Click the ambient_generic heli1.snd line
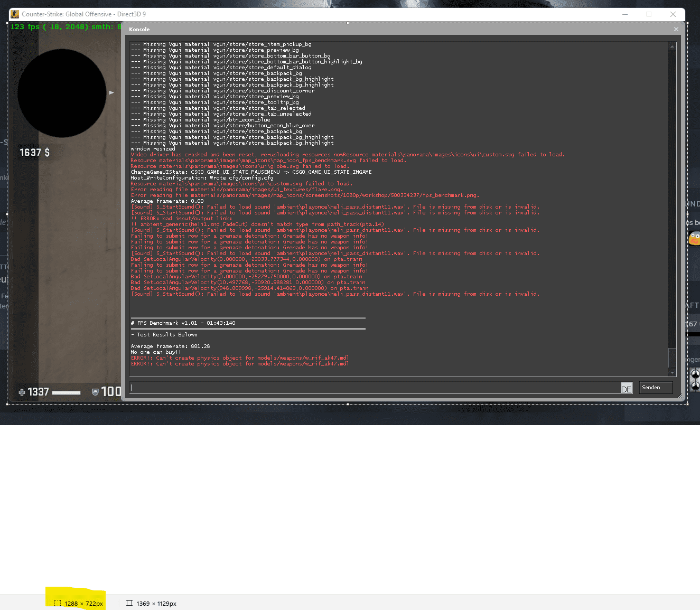Viewport: 700px width, 611px height. click(258, 224)
